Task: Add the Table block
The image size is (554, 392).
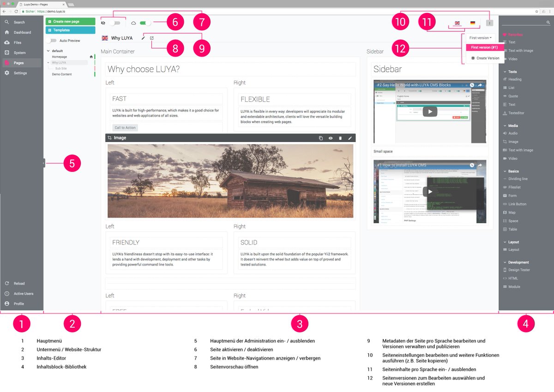Action: click(x=512, y=229)
